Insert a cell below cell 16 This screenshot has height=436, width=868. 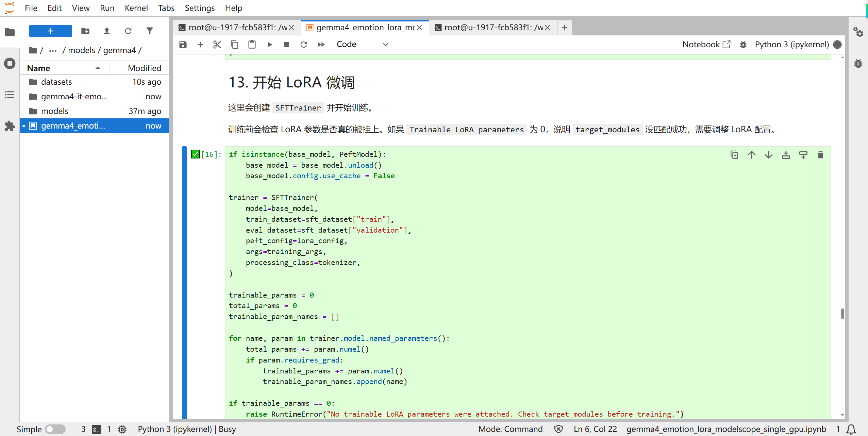[803, 155]
